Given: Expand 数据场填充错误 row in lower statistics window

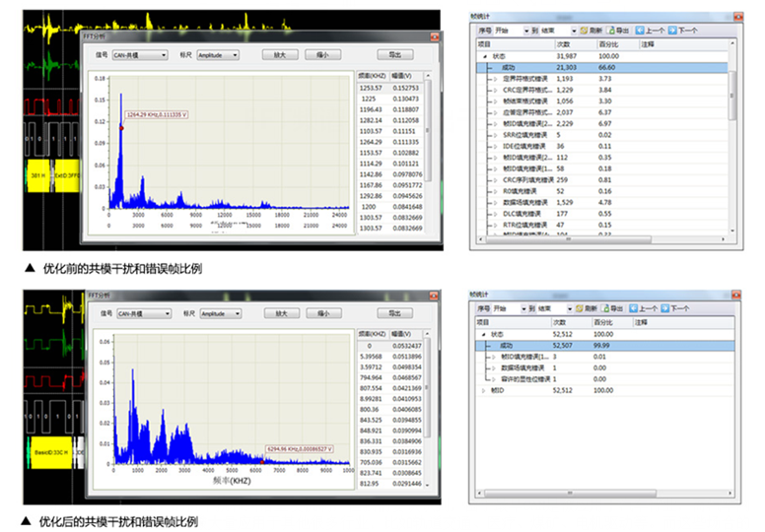Looking at the screenshot, I should (493, 368).
